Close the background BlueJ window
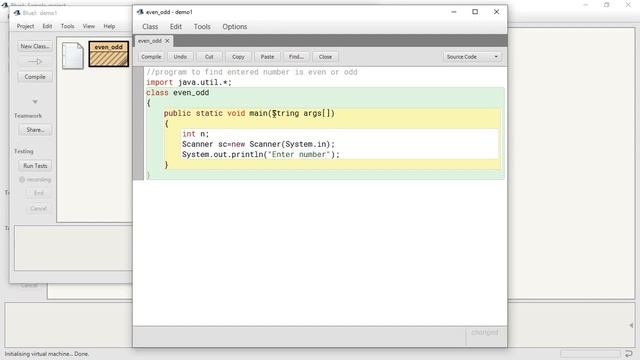640x360 pixels. [x=628, y=5]
